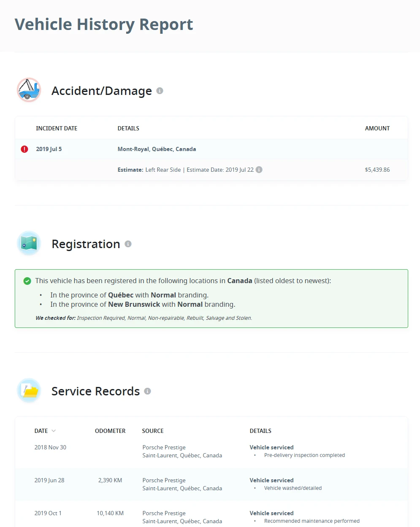Image resolution: width=420 pixels, height=527 pixels.
Task: Click 'Recommended maintenance performed' detail
Action: pos(312,521)
